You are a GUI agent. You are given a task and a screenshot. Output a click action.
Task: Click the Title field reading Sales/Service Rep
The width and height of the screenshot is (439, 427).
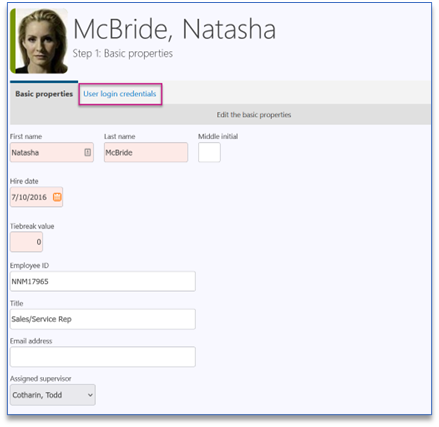pyautogui.click(x=103, y=319)
